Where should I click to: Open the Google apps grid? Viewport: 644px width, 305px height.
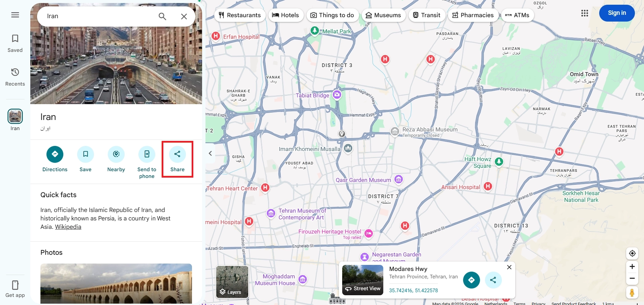585,13
